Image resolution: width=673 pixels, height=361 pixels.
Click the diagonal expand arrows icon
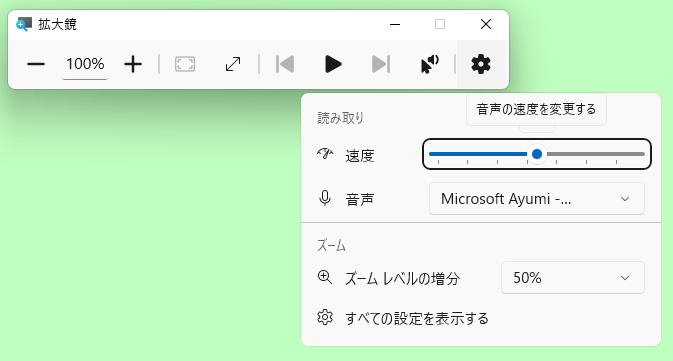[233, 64]
